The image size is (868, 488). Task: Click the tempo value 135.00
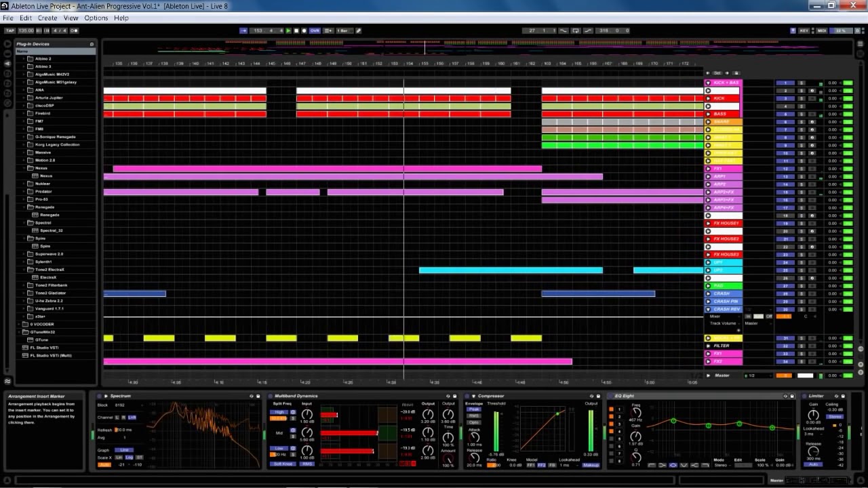coord(26,30)
